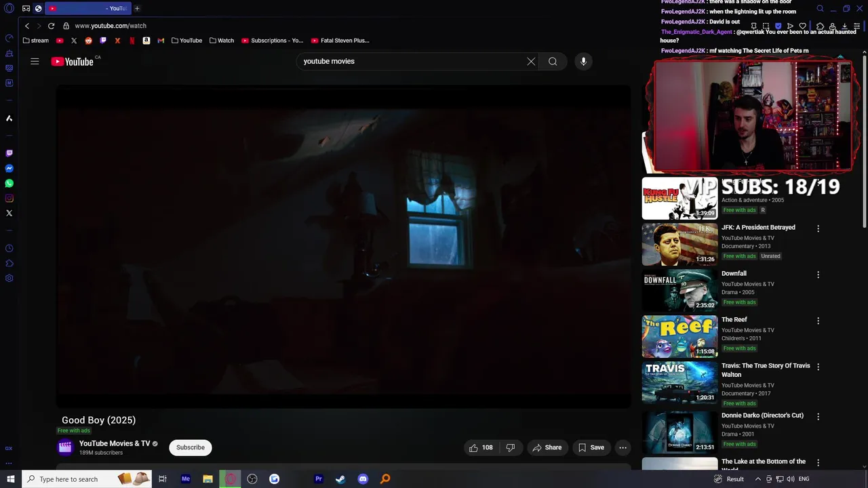This screenshot has width=868, height=488.
Task: Dislike the Good Boy video
Action: point(511,447)
